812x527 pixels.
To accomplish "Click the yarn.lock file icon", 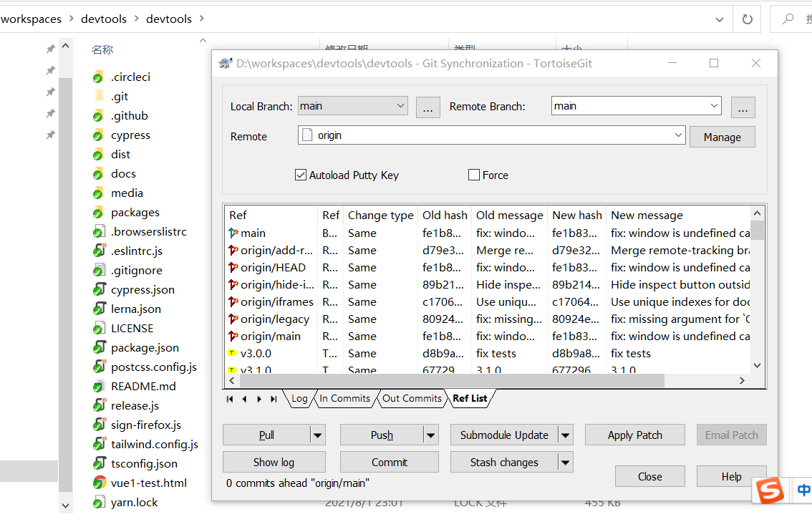I will 99,502.
